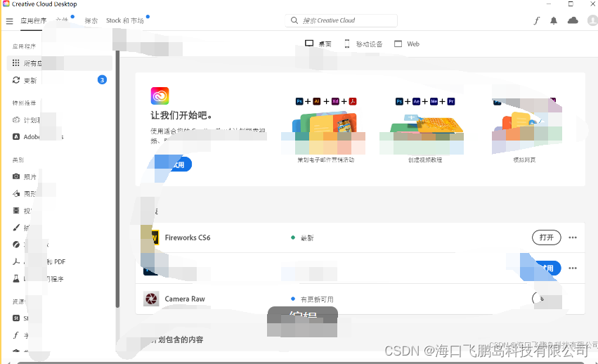Click the blue 试用 button in the banner
Screen dimensions: 598x364
point(172,164)
